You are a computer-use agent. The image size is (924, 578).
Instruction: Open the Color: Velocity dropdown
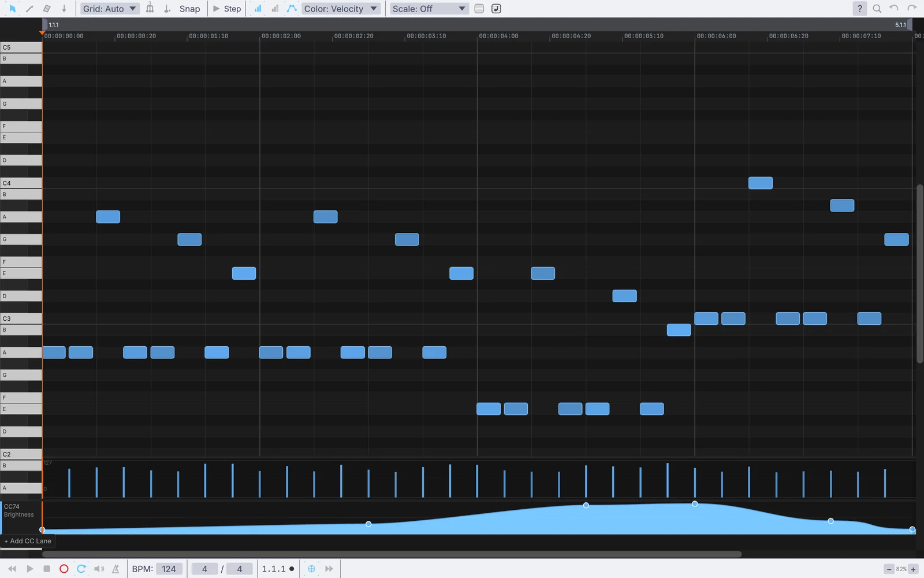click(341, 9)
